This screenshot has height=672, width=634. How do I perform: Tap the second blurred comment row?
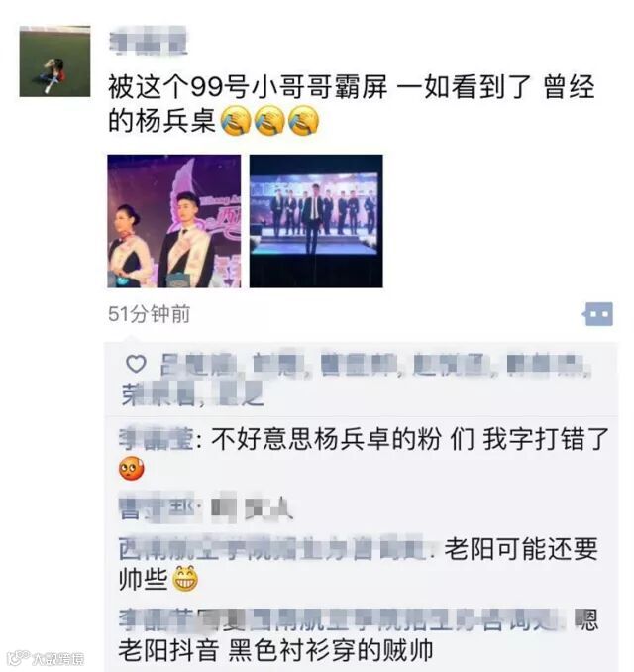(x=206, y=509)
